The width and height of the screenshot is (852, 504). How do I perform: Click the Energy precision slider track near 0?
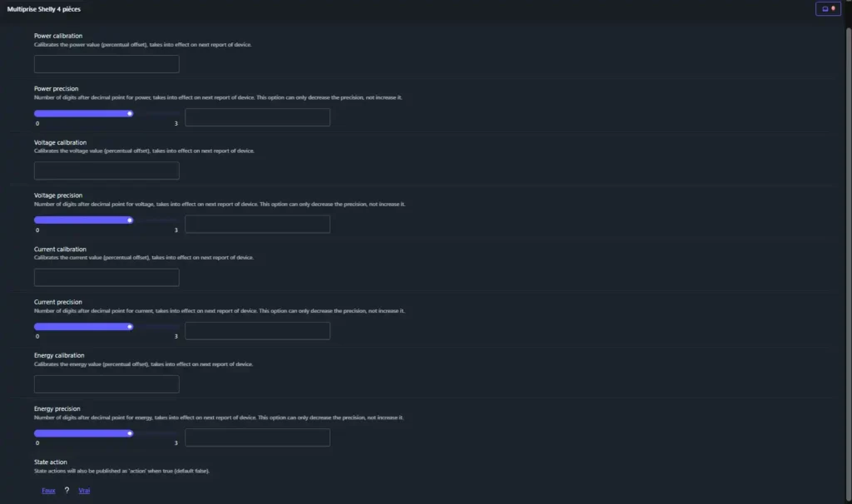39,432
